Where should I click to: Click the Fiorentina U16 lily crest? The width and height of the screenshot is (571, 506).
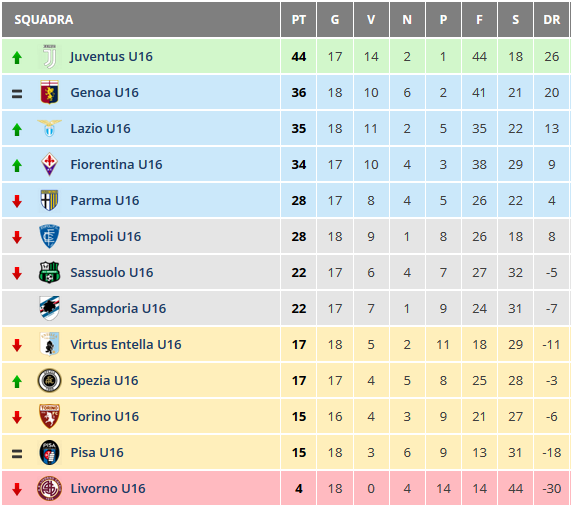click(50, 164)
